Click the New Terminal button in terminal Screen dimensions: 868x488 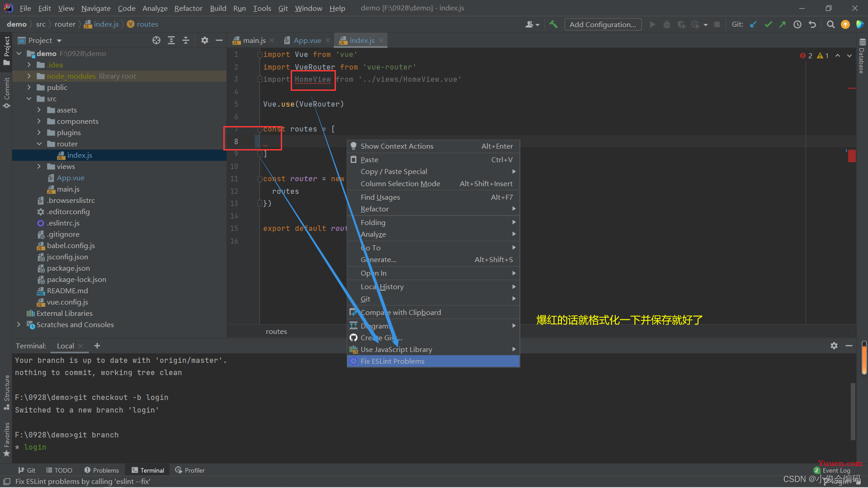[97, 346]
